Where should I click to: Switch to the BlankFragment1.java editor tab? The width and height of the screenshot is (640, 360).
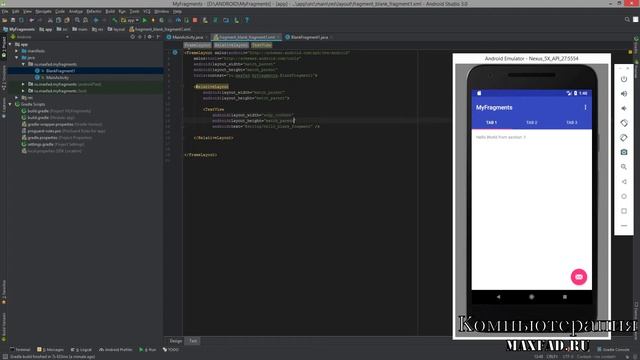click(x=309, y=37)
